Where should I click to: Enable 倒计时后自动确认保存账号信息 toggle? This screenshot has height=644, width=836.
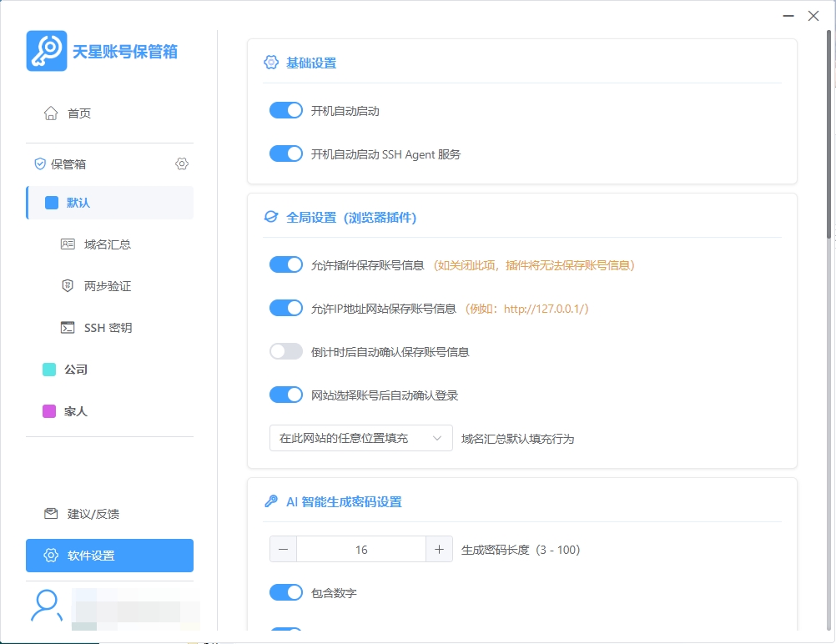click(x=286, y=351)
